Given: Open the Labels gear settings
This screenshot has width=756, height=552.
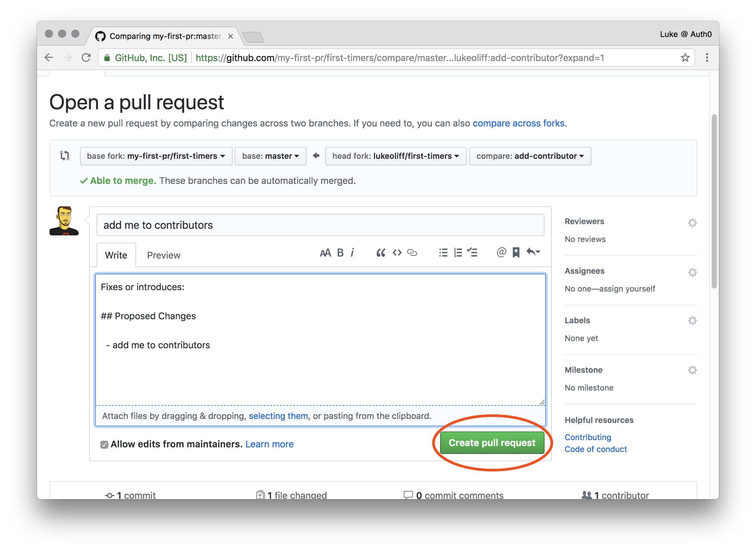Looking at the screenshot, I should coord(692,321).
